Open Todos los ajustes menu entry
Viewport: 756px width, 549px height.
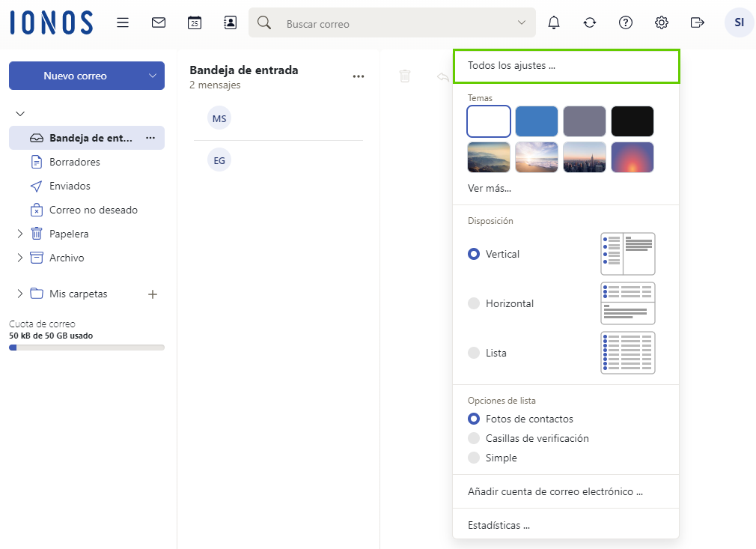tap(566, 66)
